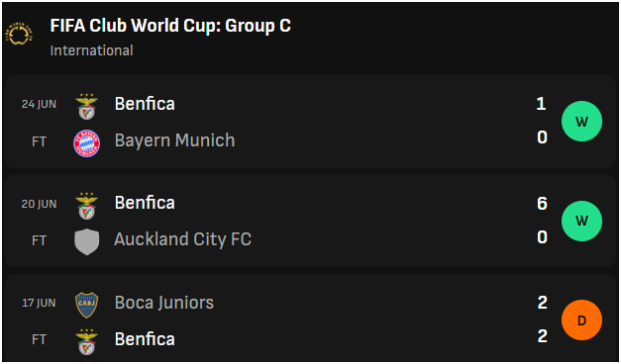Viewport: 621px width, 364px height.
Task: Click the 24 JUN match date
Action: tap(39, 105)
